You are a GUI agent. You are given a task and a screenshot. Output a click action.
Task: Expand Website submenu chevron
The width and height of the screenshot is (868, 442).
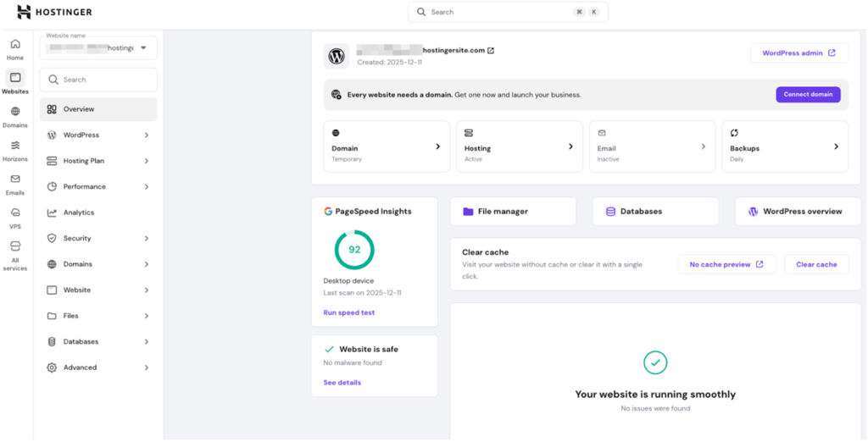tap(147, 290)
